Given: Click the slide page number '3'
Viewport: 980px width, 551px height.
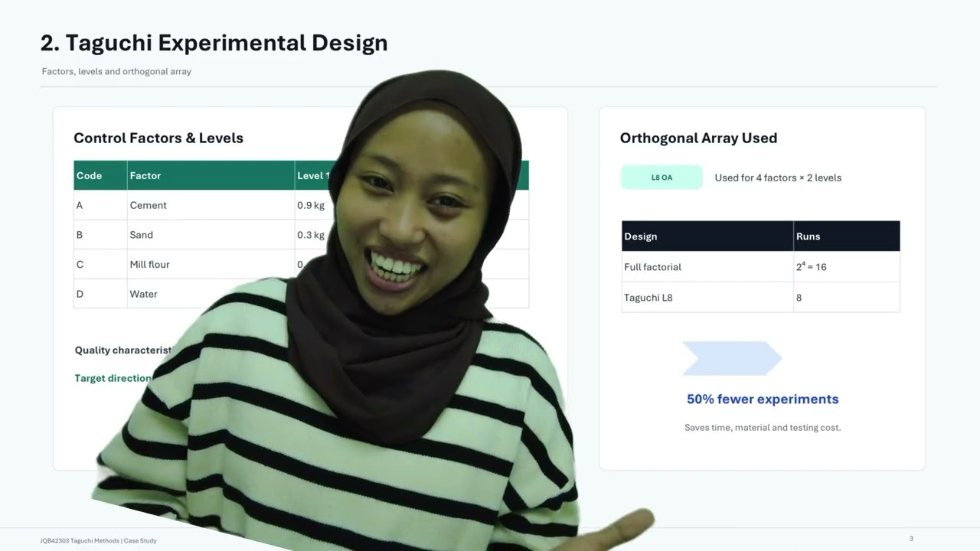Looking at the screenshot, I should [911, 539].
